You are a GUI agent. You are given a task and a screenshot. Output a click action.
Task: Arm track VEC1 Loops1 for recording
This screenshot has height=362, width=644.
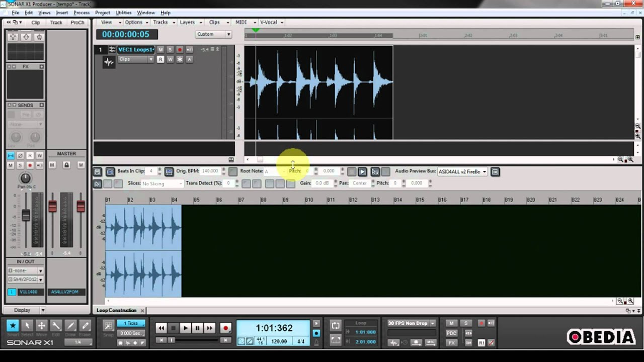(x=180, y=49)
